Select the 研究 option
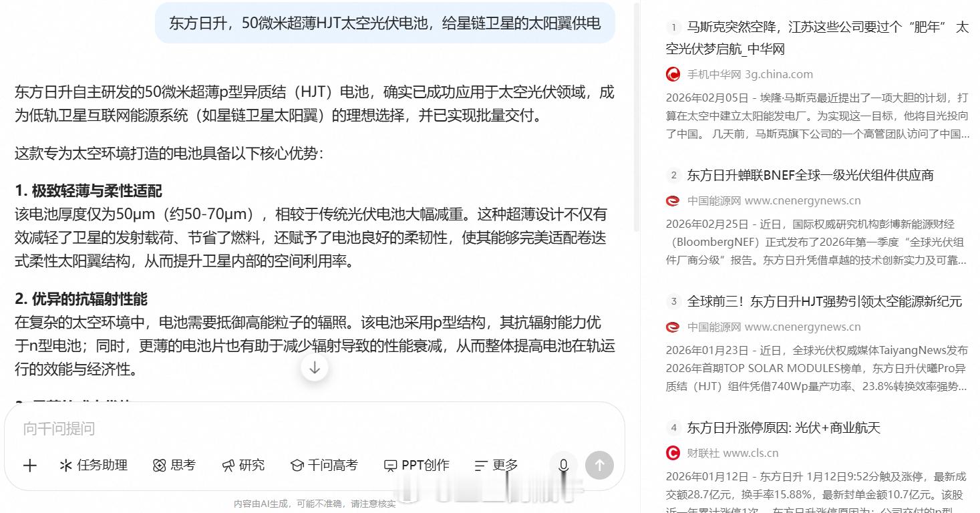 243,466
